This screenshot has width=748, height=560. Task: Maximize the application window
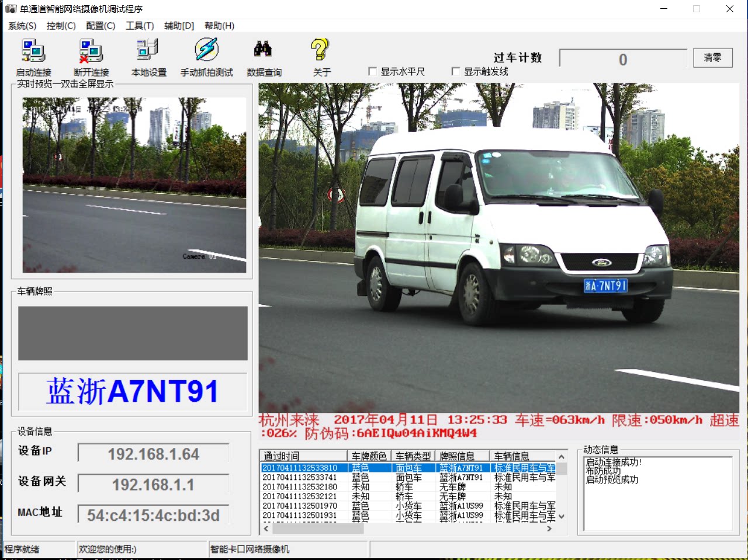point(697,9)
